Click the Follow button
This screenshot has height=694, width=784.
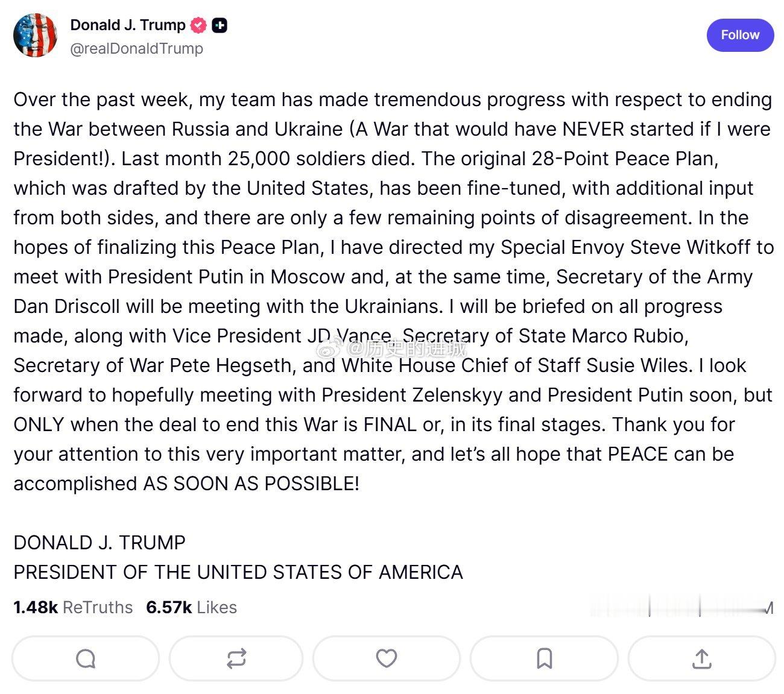tap(739, 35)
